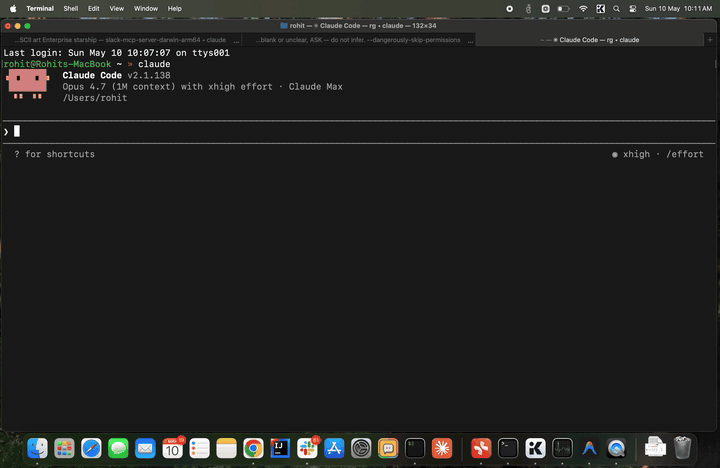
Task: Click the '? for shortcuts' hint
Action: click(54, 154)
